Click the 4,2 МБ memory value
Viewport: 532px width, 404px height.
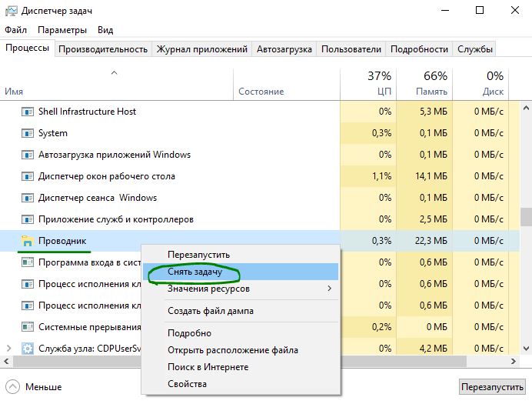(434, 349)
